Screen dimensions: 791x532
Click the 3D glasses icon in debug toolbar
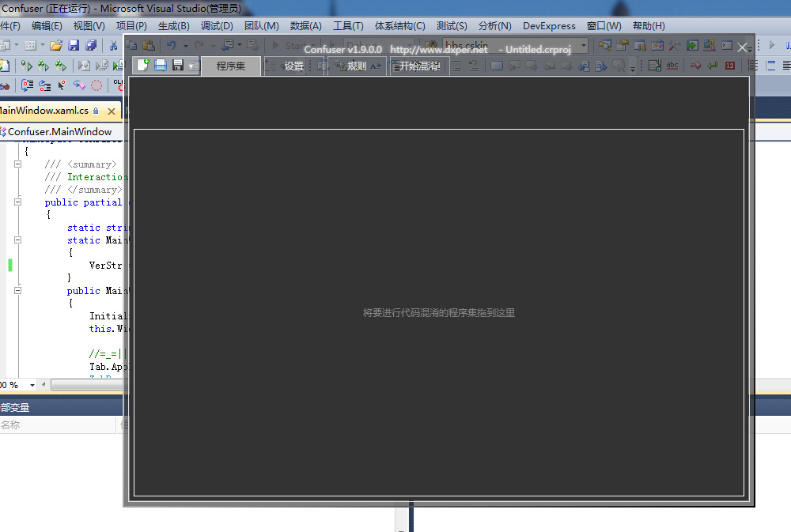(5, 85)
